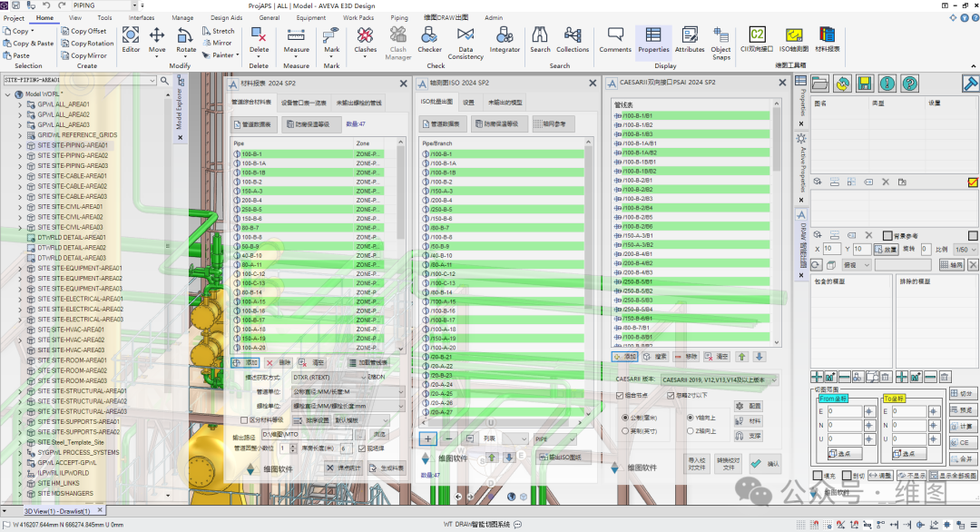Open the Attributes panel
The image size is (980, 532).
pos(690,40)
